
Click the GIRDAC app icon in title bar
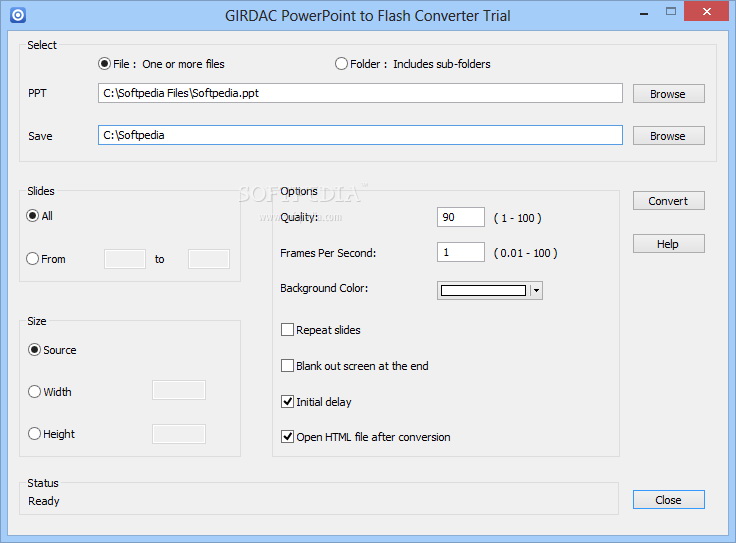point(18,15)
